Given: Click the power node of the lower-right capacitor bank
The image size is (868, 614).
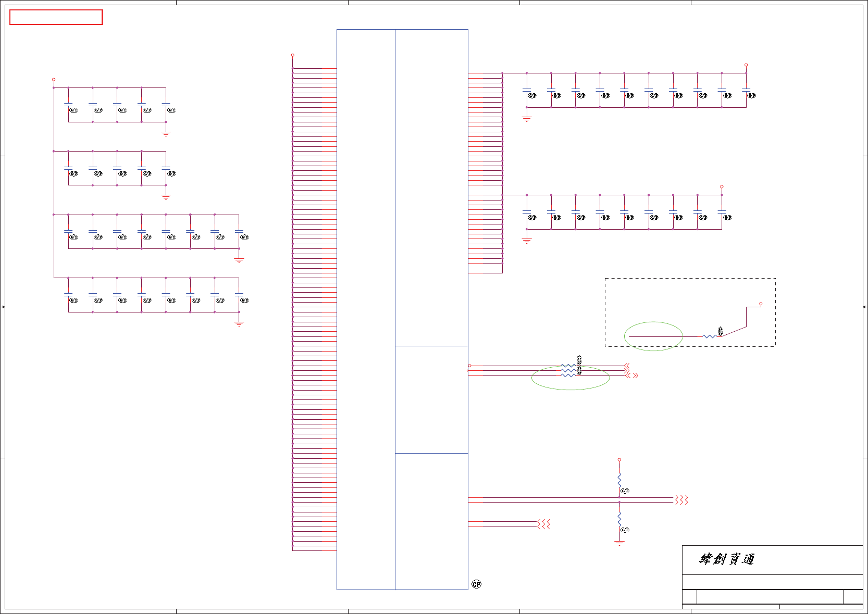Looking at the screenshot, I should [x=722, y=186].
